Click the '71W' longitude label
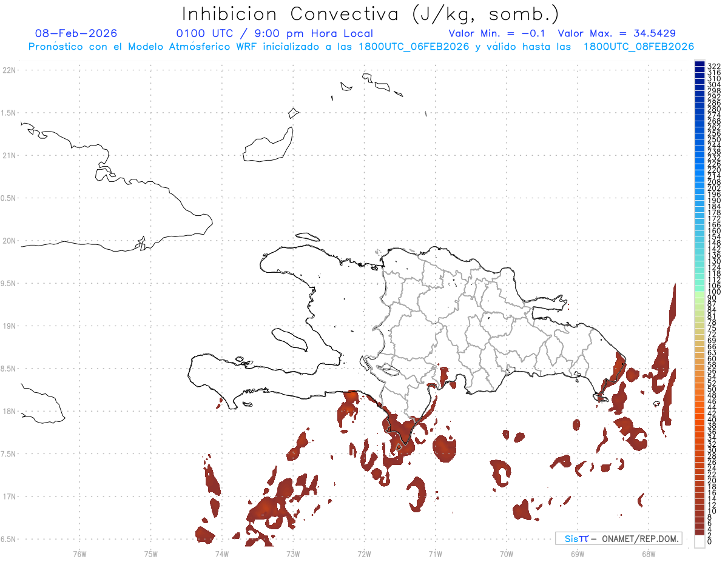This screenshot has height=562, width=728. click(x=435, y=554)
